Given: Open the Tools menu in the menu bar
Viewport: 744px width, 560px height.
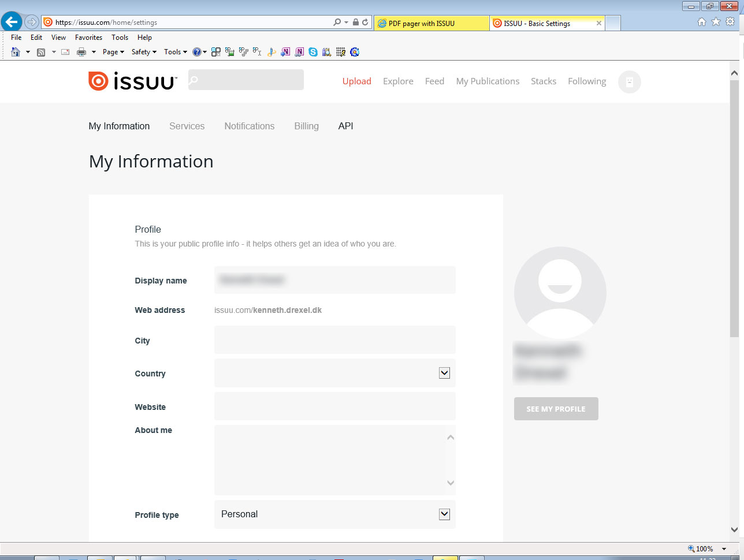Looking at the screenshot, I should [120, 38].
